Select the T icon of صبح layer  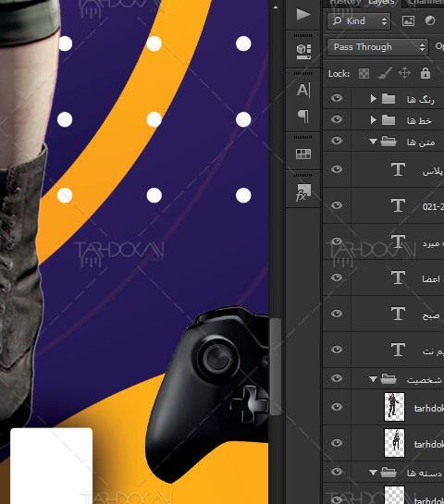(x=398, y=313)
